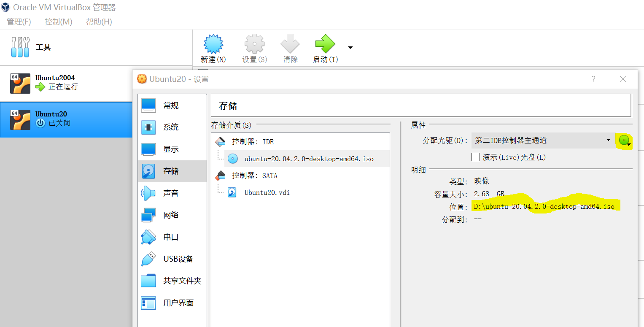Click the 正在运行 status under Ubuntu2004
The height and width of the screenshot is (327, 644).
(63, 87)
